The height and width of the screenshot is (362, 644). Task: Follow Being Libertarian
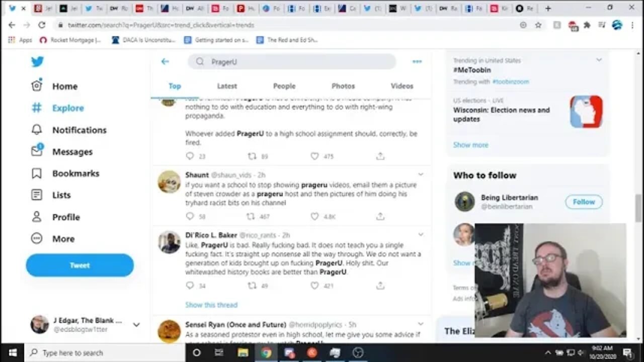click(x=584, y=202)
